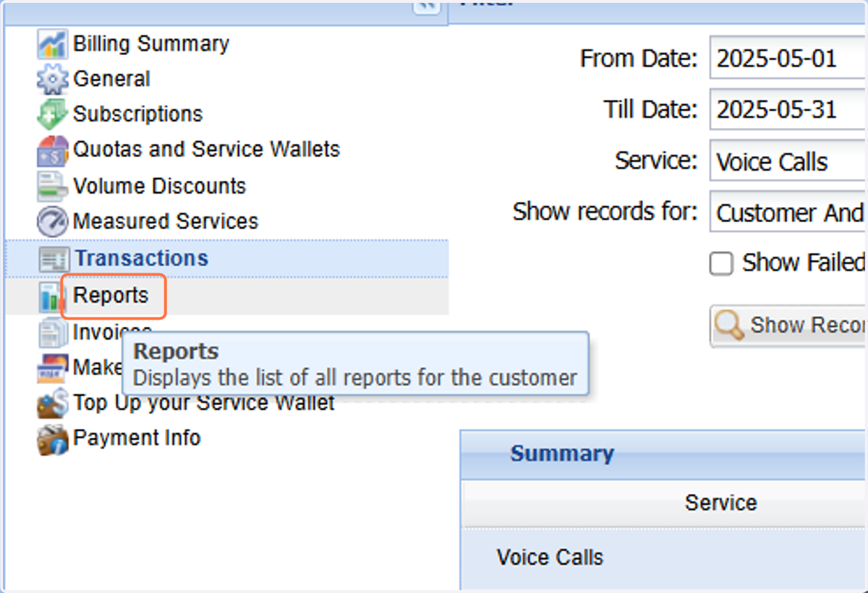The height and width of the screenshot is (593, 868).
Task: Open Top Up your Service Wallet
Action: point(204,403)
